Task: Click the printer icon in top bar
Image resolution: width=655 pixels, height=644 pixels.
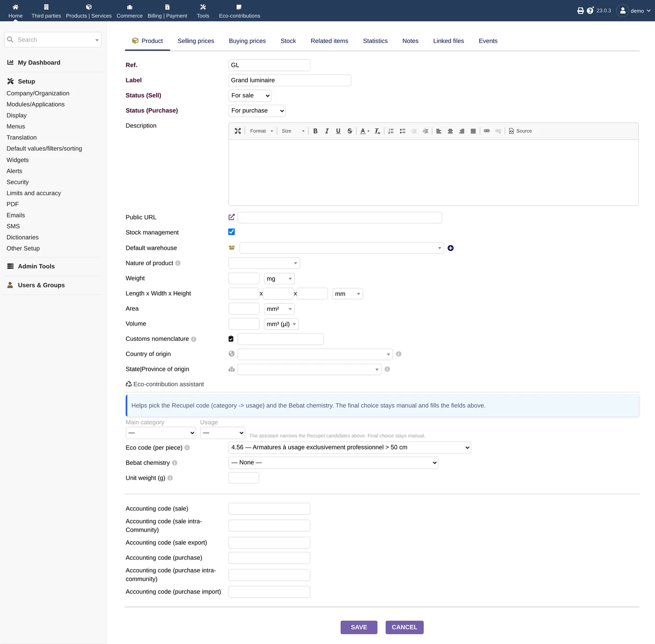Action: (x=581, y=10)
